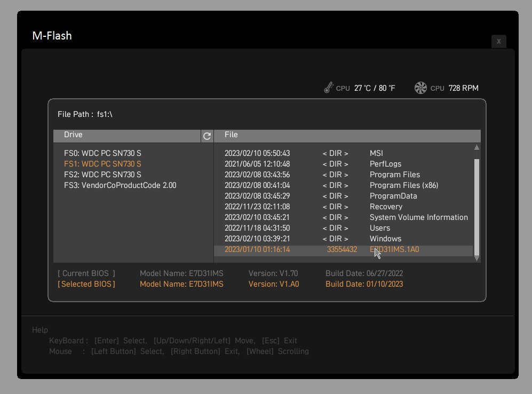Image resolution: width=532 pixels, height=394 pixels.
Task: Click the CPU temperature thermometer icon
Action: coord(329,88)
